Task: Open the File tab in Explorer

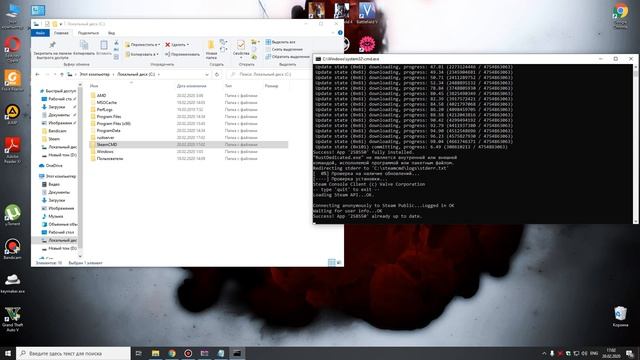Action: [x=40, y=33]
